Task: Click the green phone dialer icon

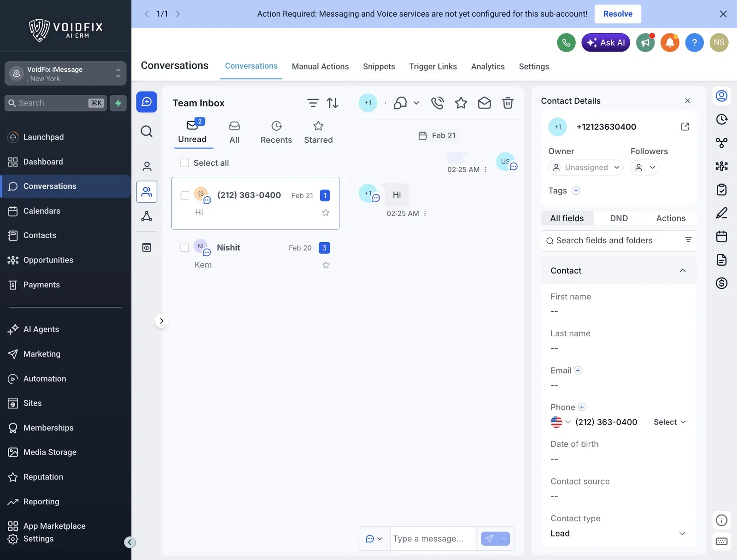Action: pos(566,43)
